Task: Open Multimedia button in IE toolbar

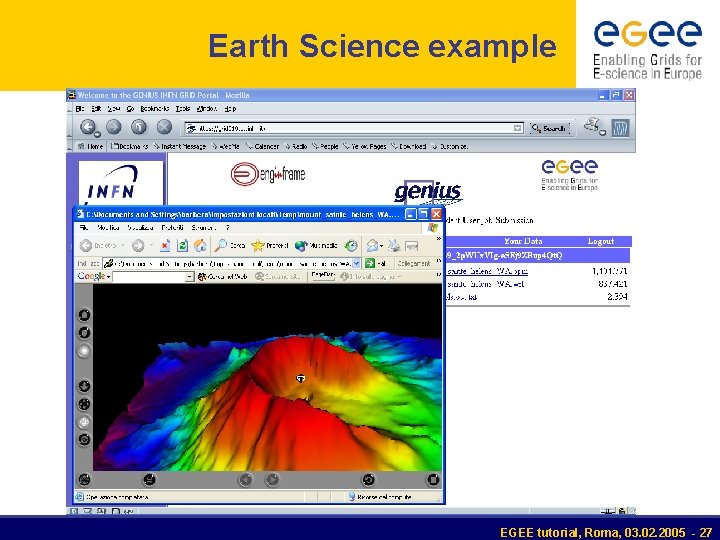Action: [x=316, y=246]
